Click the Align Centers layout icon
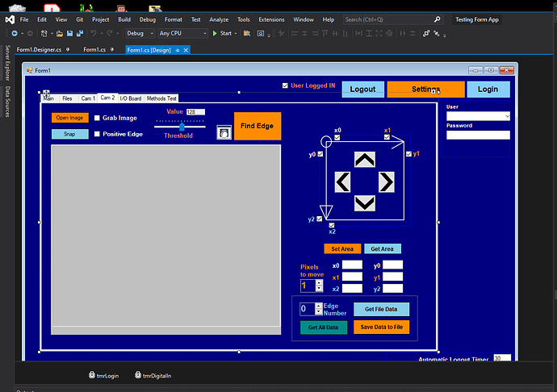557x392 pixels. click(x=304, y=33)
